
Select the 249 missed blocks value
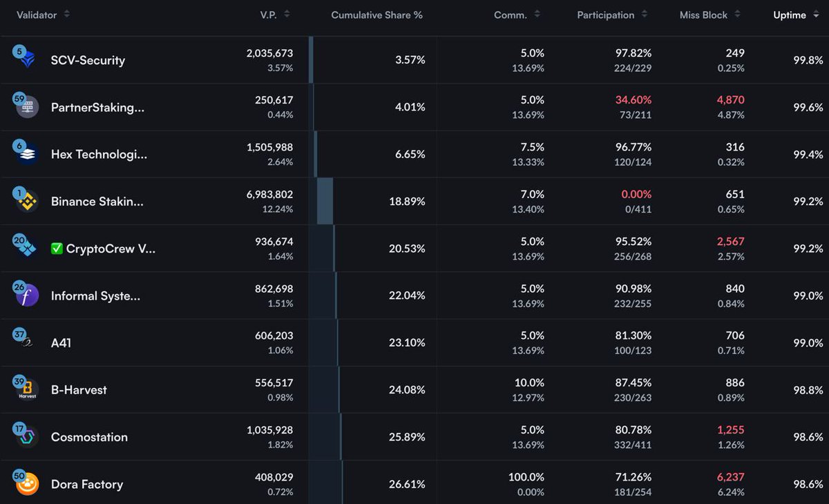[x=735, y=53]
